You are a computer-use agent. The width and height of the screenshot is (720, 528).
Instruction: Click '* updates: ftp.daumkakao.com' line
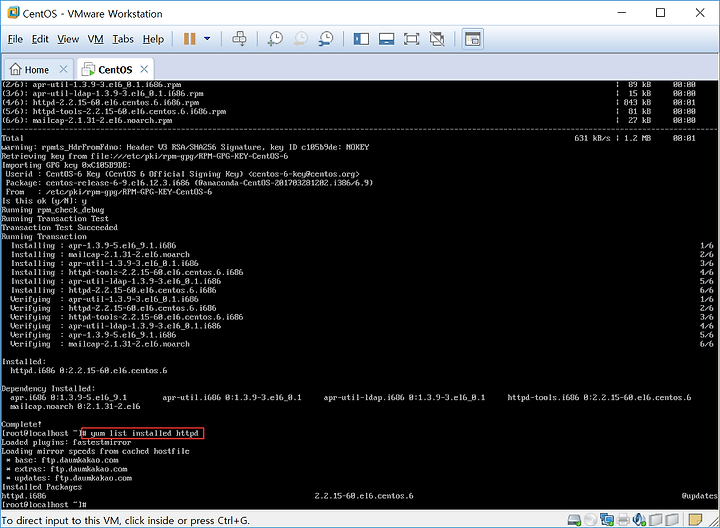pyautogui.click(x=69, y=478)
